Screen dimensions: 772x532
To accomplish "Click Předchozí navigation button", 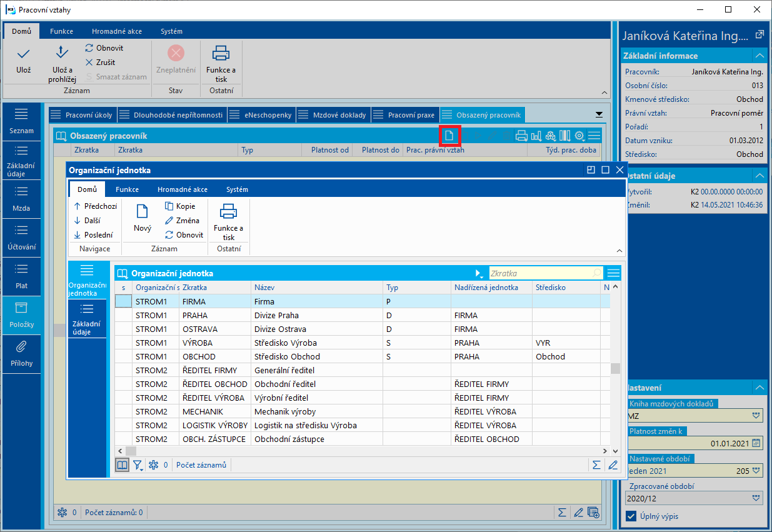I will coord(95,206).
